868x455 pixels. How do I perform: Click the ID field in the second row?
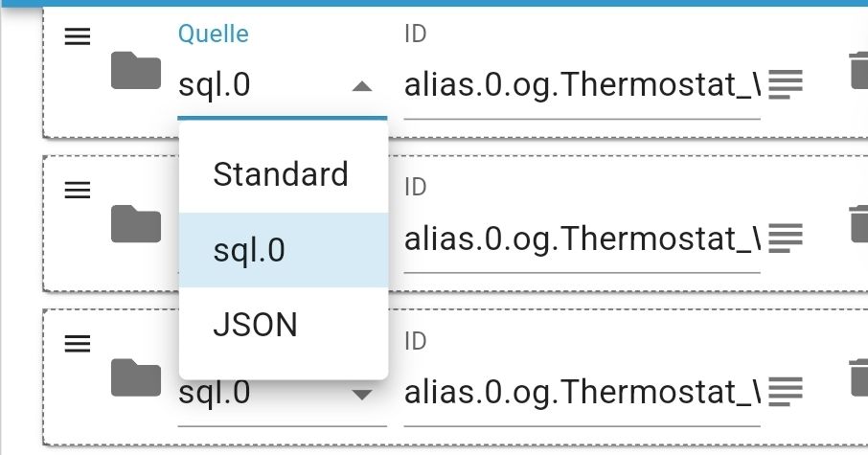point(582,239)
